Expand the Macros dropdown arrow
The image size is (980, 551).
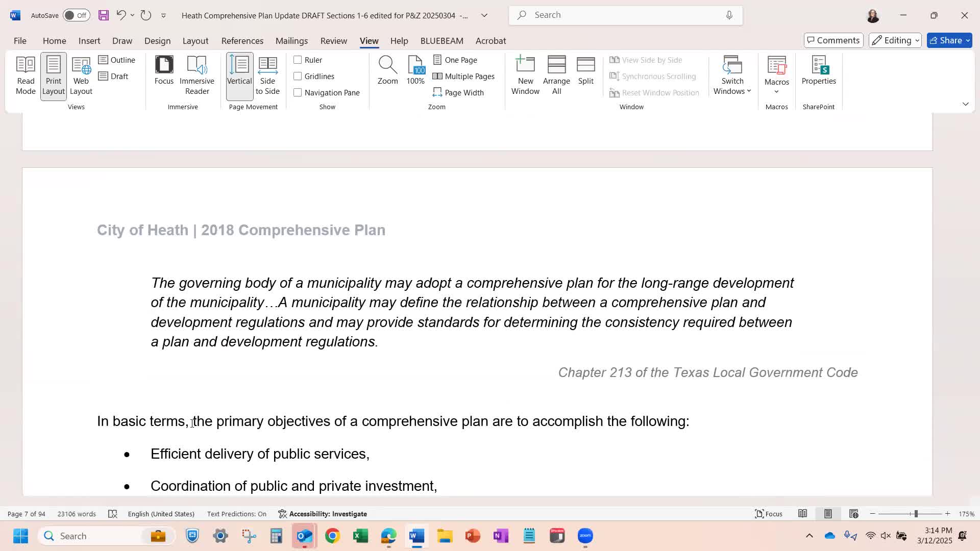point(776,92)
